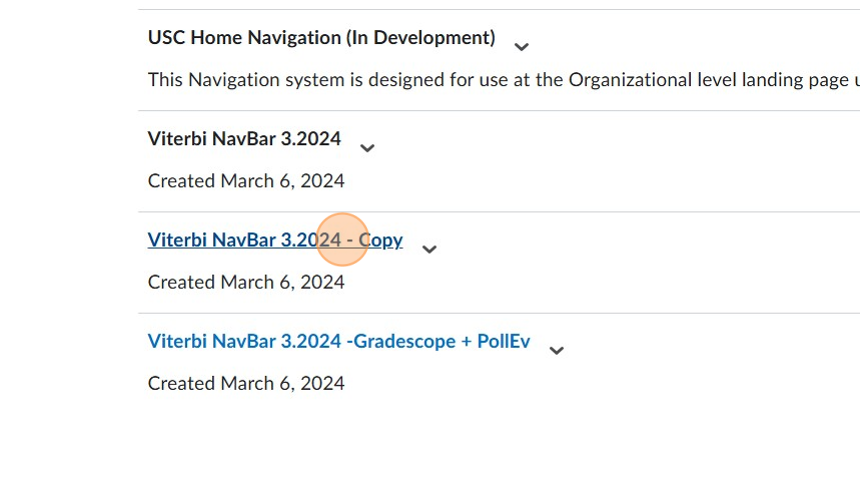860x482 pixels.
Task: Click creation date under Viterbi NavBar 3.2024
Action: click(246, 181)
